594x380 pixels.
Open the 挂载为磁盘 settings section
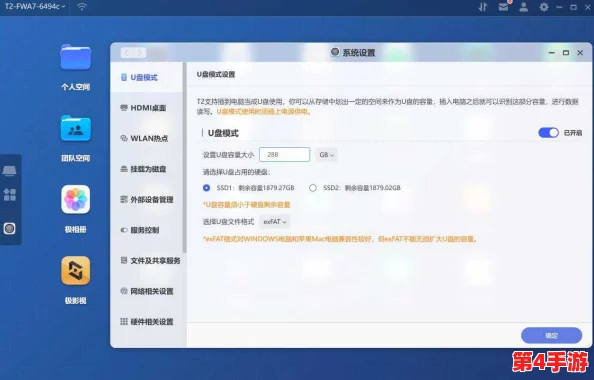coord(147,169)
